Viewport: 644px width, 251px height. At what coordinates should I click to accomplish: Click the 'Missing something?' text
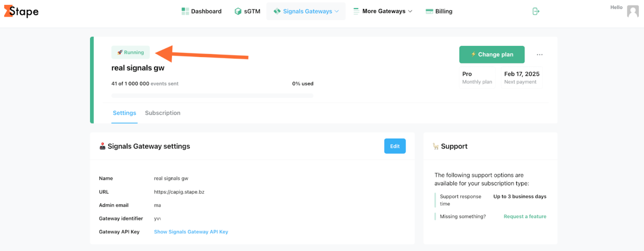[x=463, y=216]
